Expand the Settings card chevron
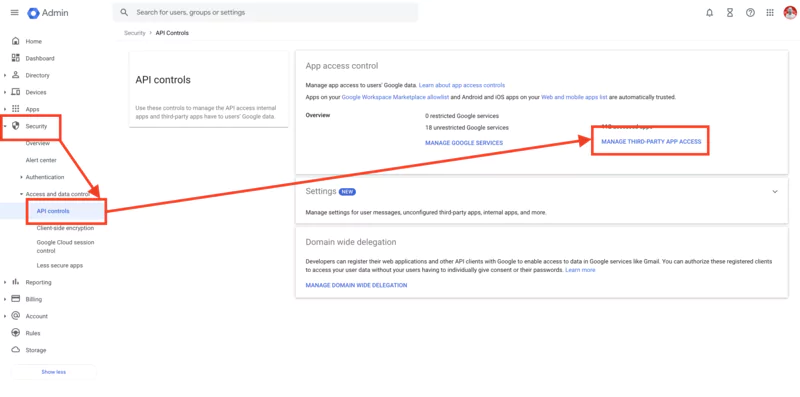The width and height of the screenshot is (800, 397). point(774,192)
